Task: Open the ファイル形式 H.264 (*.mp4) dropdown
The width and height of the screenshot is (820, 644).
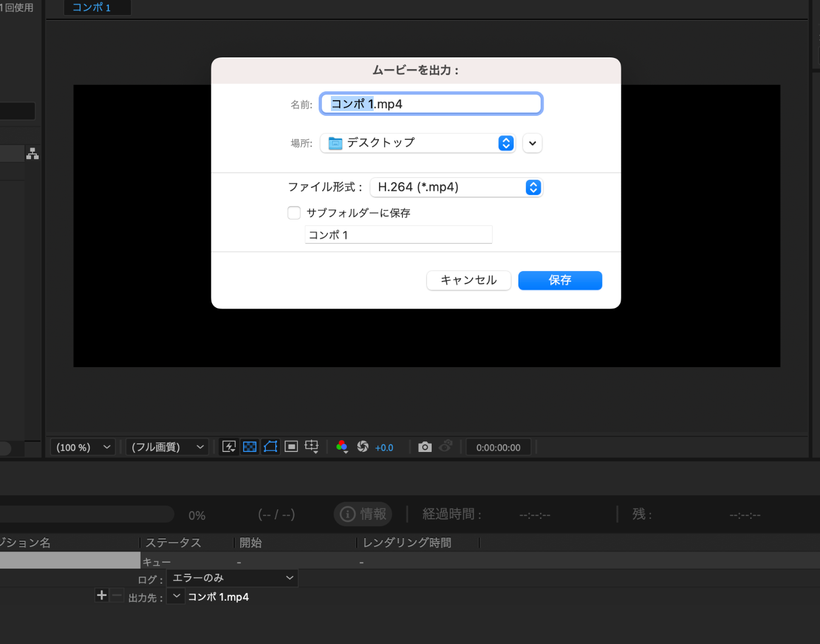Action: 457,187
